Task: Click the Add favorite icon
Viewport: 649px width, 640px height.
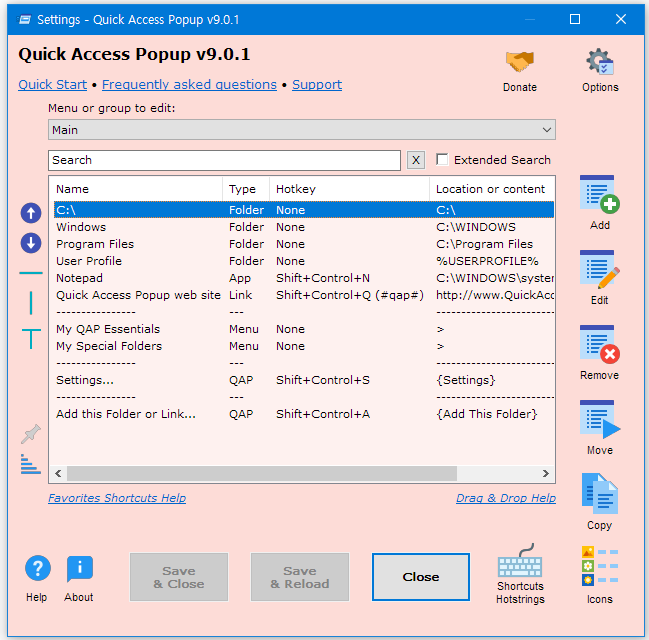Action: coord(599,195)
